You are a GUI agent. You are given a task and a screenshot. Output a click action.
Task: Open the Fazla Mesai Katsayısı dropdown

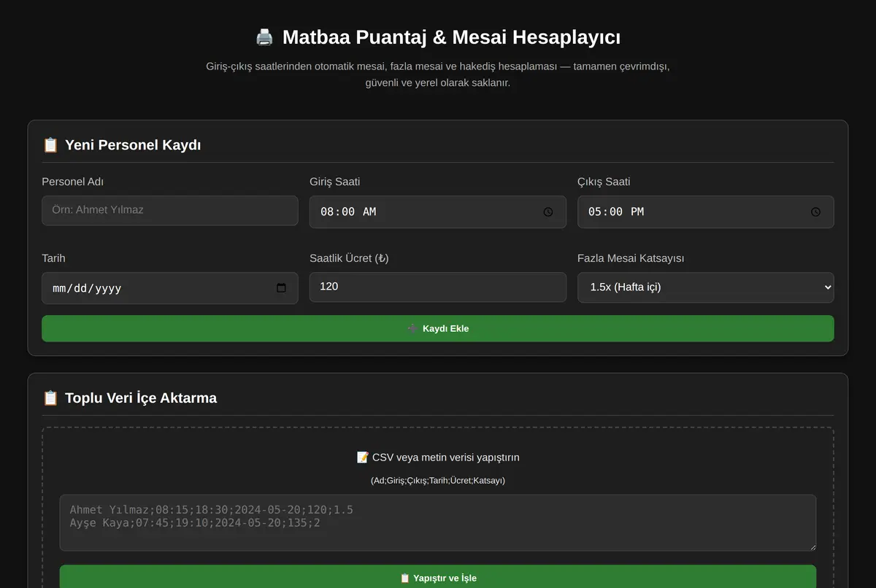pyautogui.click(x=705, y=287)
